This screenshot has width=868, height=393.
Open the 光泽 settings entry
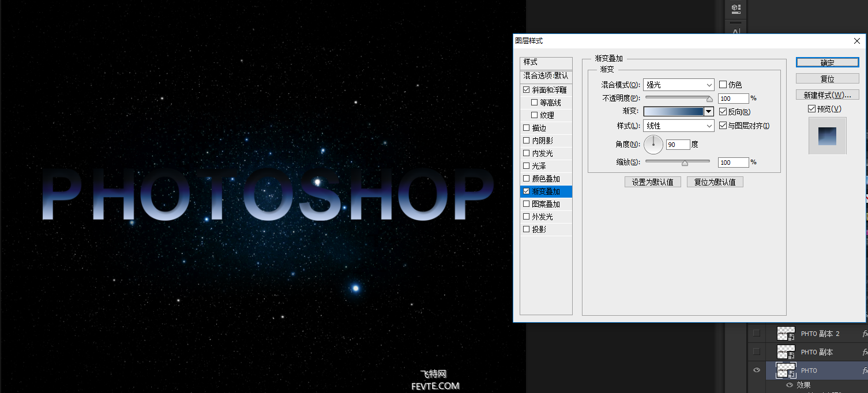539,166
